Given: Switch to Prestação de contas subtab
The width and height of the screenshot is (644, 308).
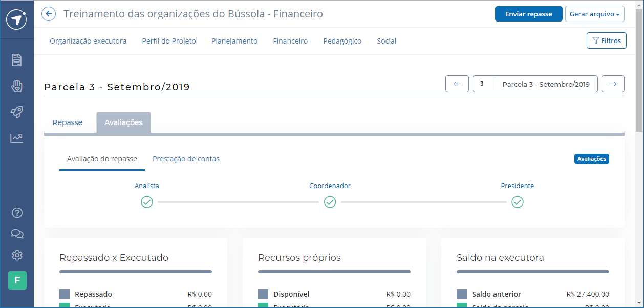Looking at the screenshot, I should pyautogui.click(x=186, y=159).
